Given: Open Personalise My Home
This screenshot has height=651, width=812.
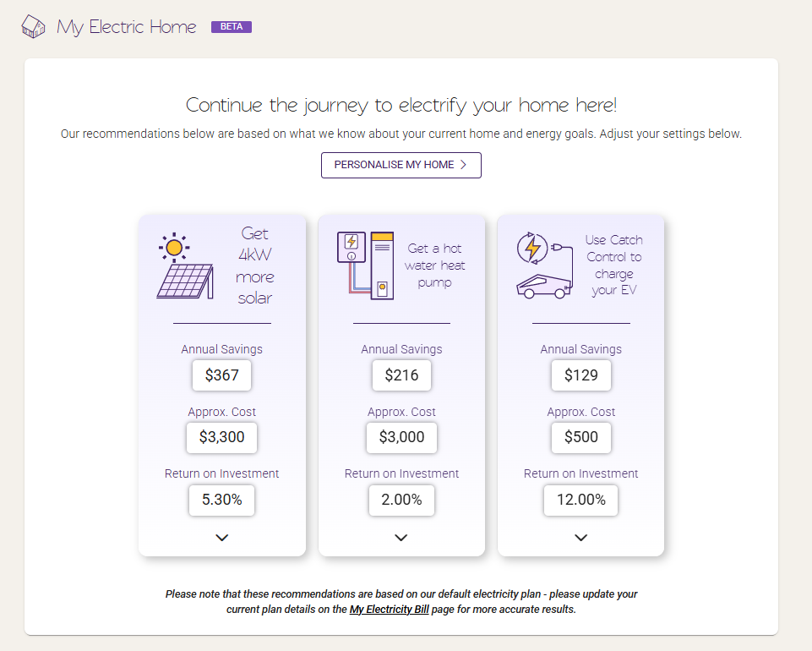Looking at the screenshot, I should click(401, 166).
